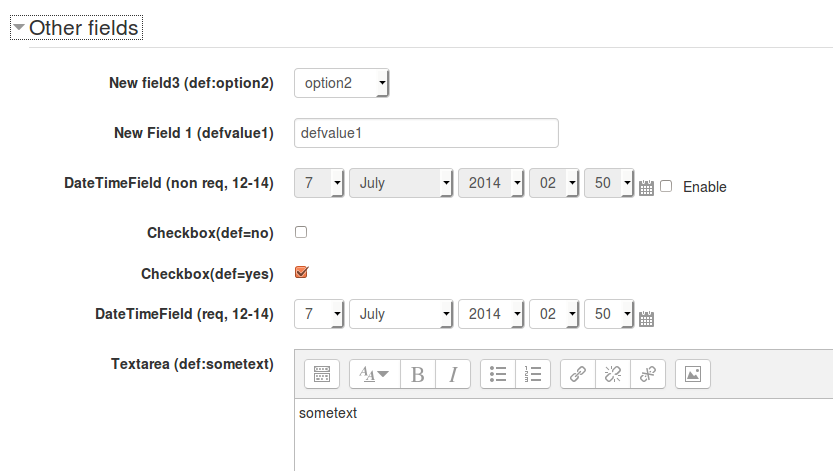Viewport: 833px width, 471px height.
Task: Open year 2014 dropdown in required DateTimeField
Action: coord(491,314)
